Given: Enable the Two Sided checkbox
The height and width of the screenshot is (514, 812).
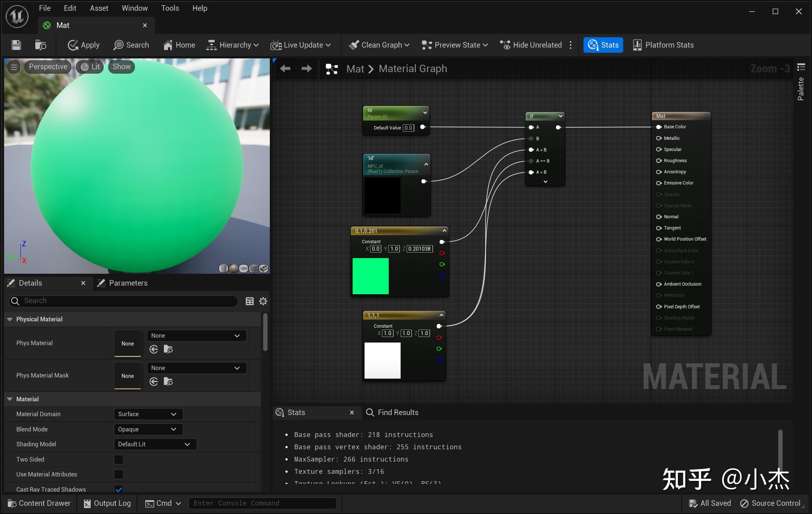Looking at the screenshot, I should [x=119, y=459].
